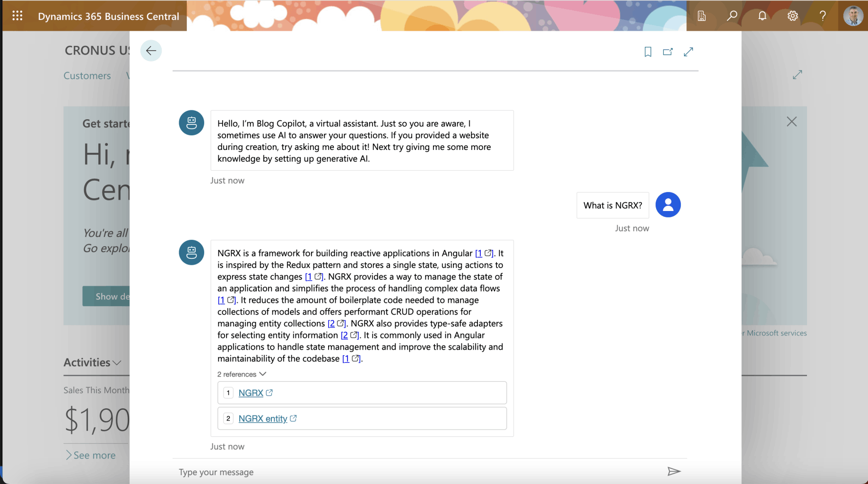Open the NGRX entity reference link
This screenshot has height=484, width=868.
coord(263,418)
